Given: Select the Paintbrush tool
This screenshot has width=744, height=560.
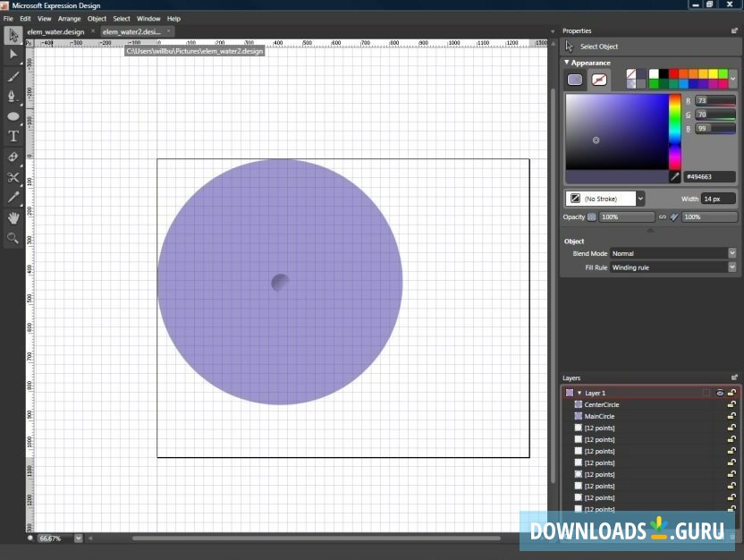Looking at the screenshot, I should click(13, 75).
